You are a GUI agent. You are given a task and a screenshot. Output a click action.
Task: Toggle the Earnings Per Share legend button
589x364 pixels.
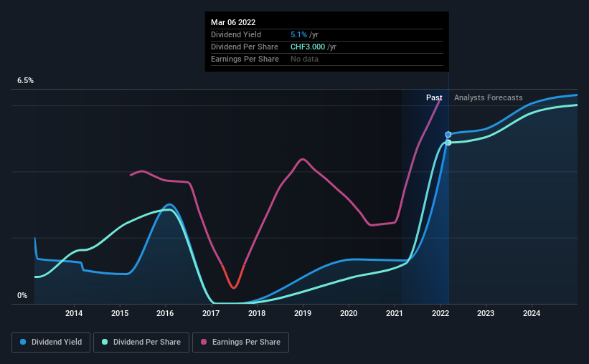tap(240, 343)
